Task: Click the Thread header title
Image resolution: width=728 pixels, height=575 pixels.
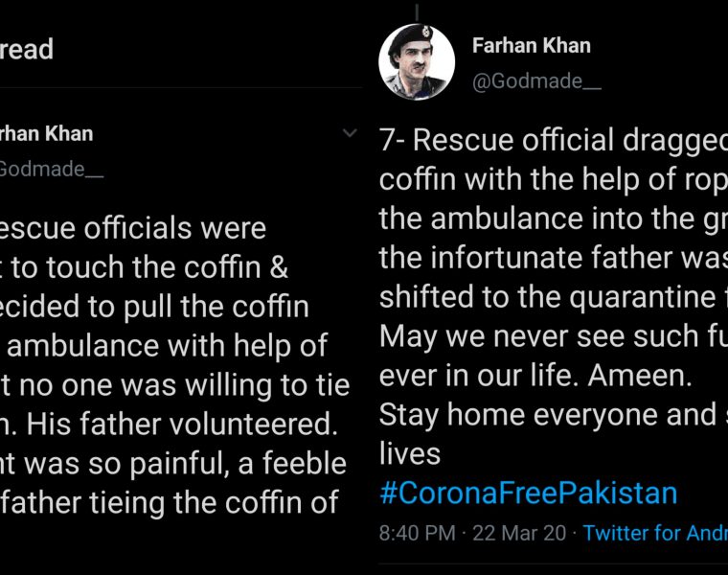Action: click(27, 49)
